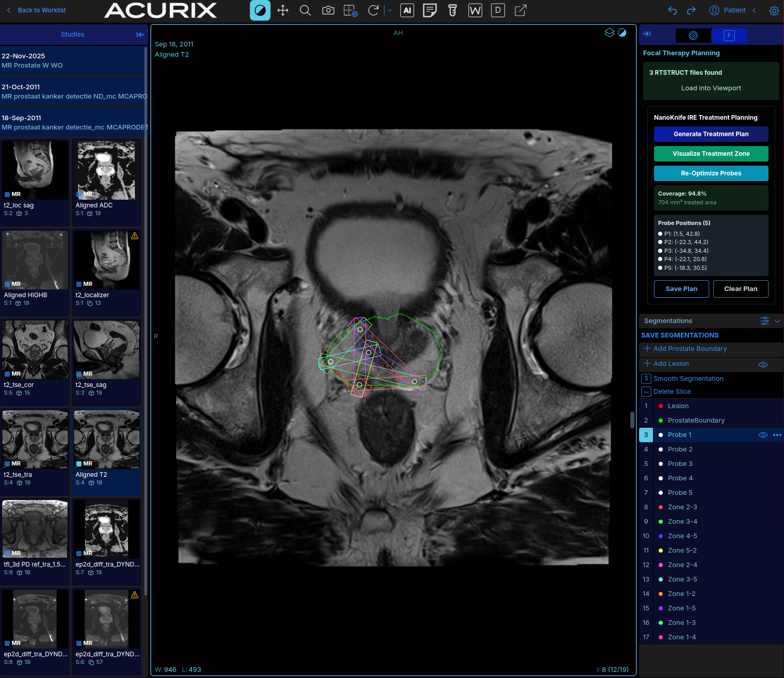
Task: Activate the Zoom magnifier tool
Action: tap(305, 10)
